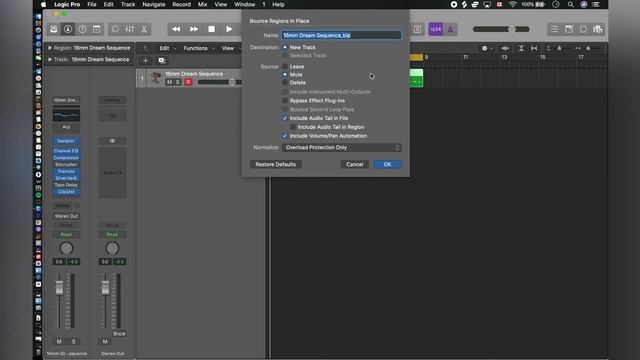640x360 pixels.
Task: Open the Window menu
Action: 244,4
